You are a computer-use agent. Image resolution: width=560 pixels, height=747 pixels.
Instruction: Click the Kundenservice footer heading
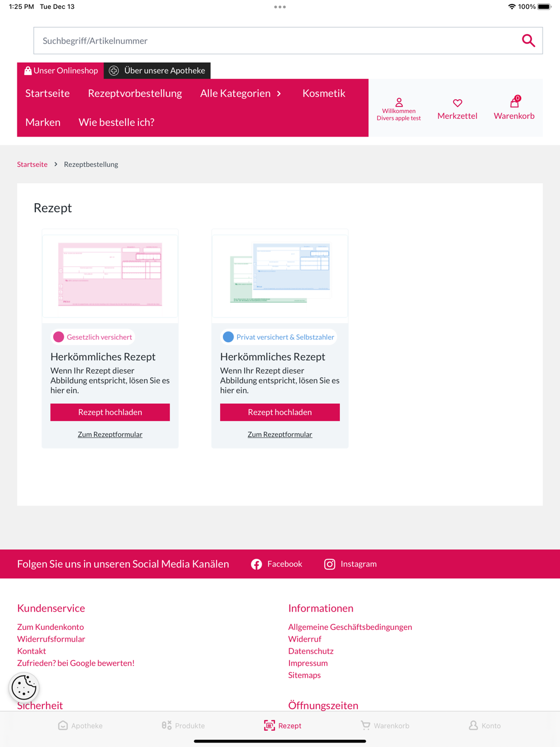point(51,608)
